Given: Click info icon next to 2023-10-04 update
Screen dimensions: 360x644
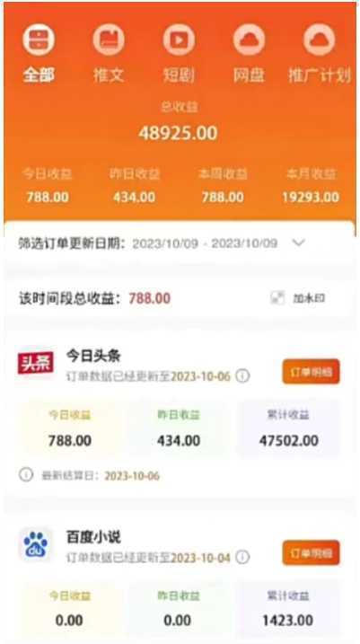Looking at the screenshot, I should pos(242,558).
